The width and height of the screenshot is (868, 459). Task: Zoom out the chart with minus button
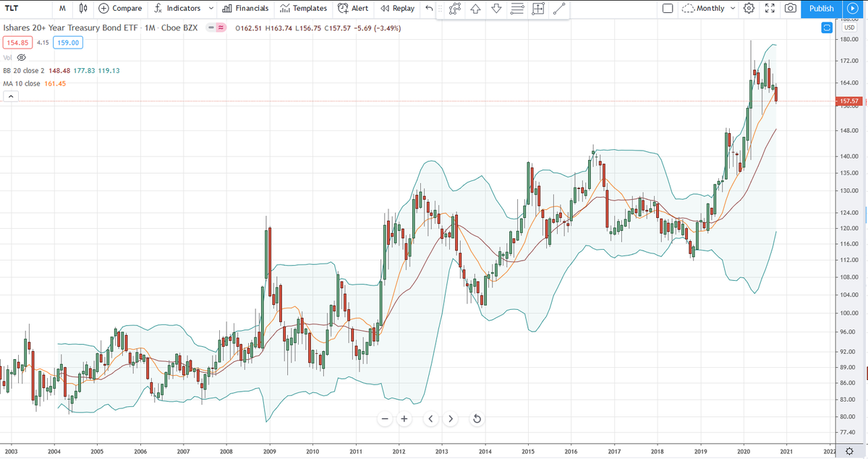coord(386,418)
